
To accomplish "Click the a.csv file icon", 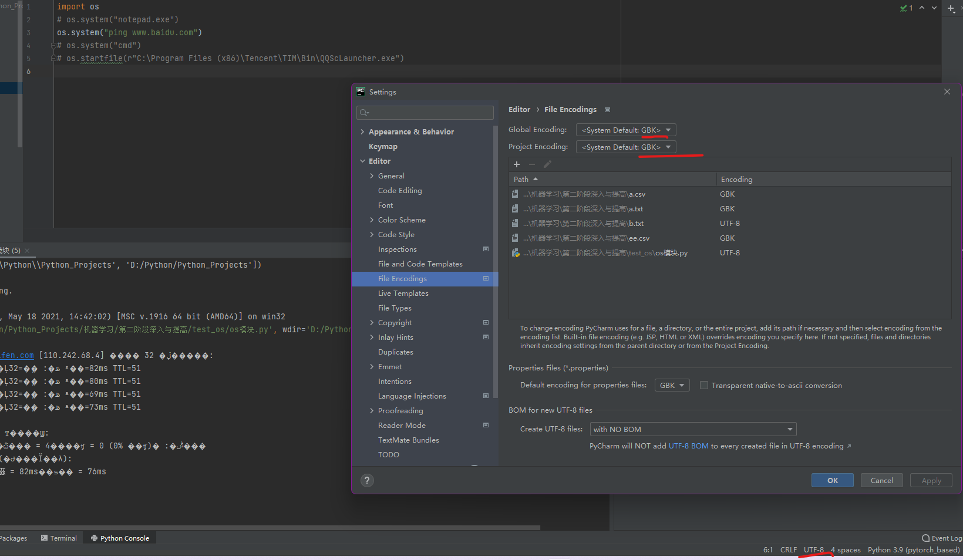I will pos(515,194).
